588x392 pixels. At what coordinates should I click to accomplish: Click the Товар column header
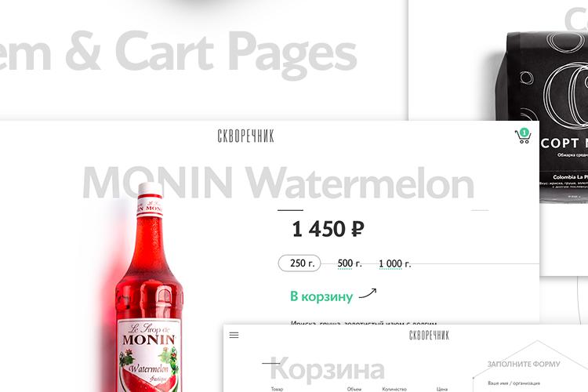[277, 389]
